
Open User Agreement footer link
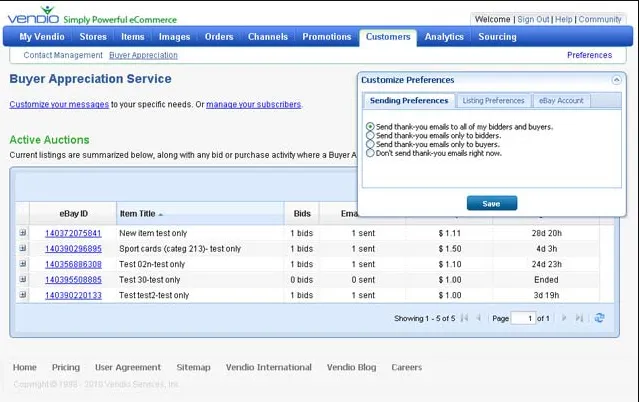128,367
